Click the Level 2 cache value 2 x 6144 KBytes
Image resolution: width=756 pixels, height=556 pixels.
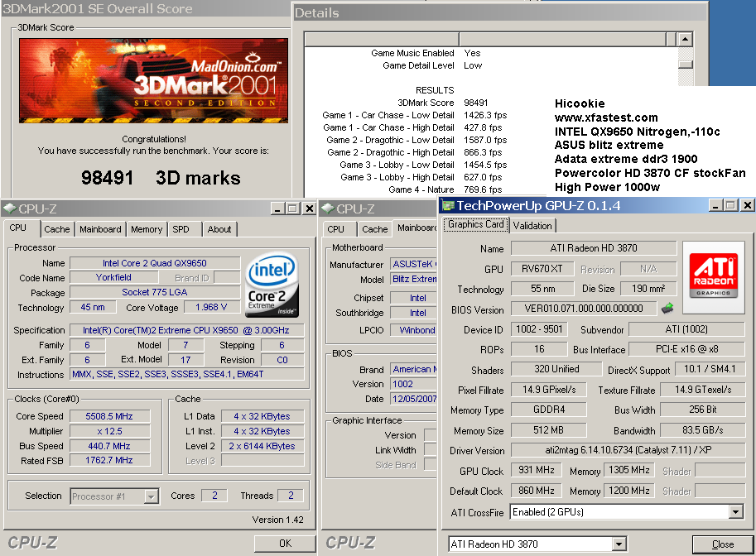point(262,446)
